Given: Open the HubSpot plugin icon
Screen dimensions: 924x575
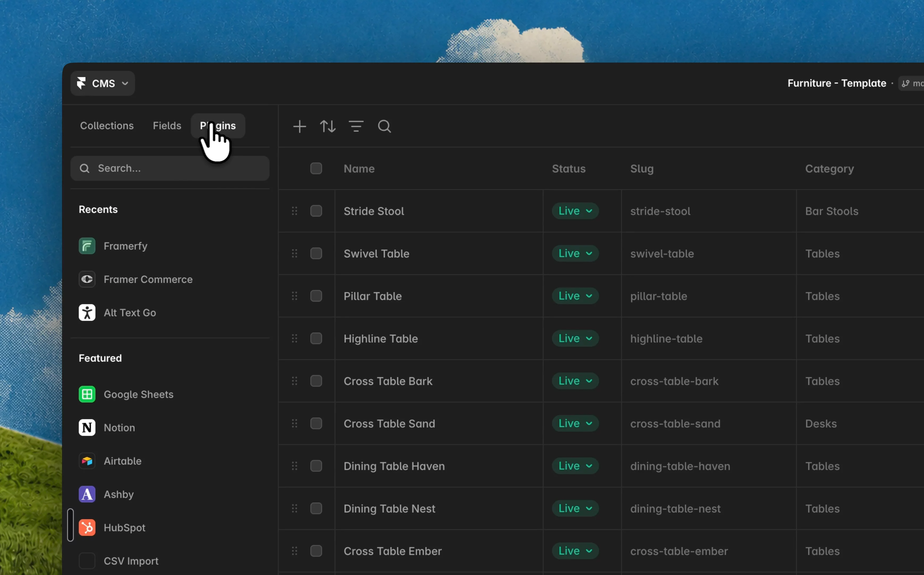Looking at the screenshot, I should click(87, 528).
